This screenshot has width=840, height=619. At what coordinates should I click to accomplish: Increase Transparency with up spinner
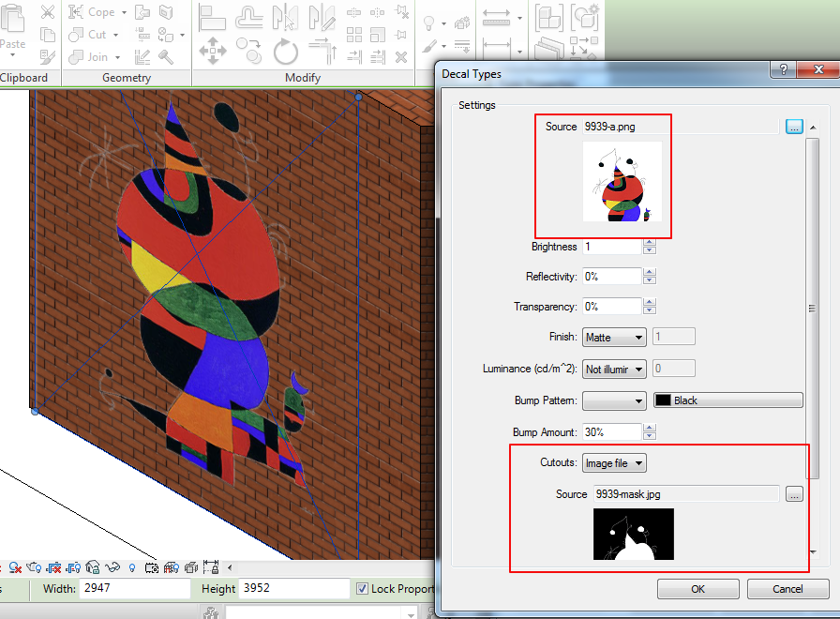coord(650,303)
